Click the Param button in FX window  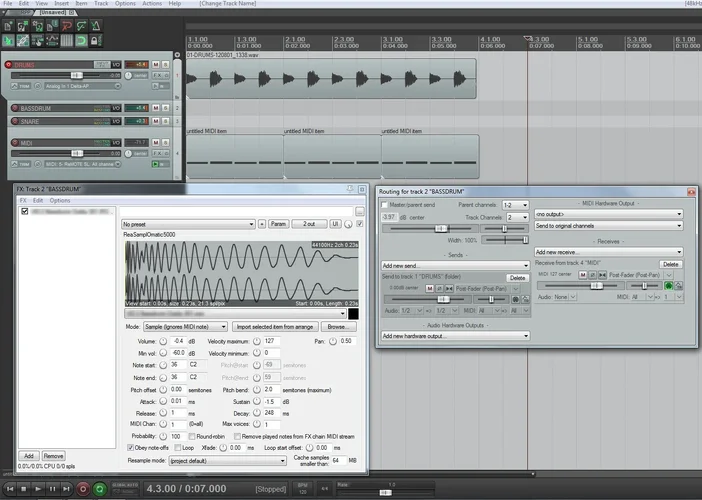point(278,224)
